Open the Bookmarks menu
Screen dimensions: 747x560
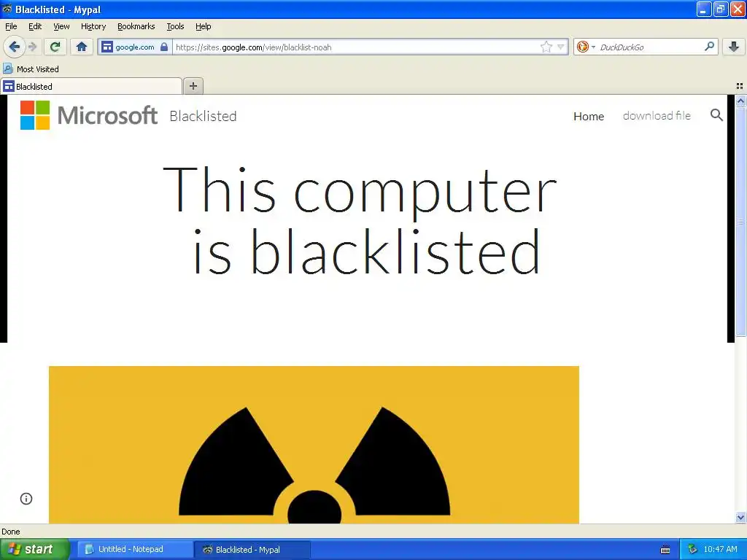coord(136,26)
